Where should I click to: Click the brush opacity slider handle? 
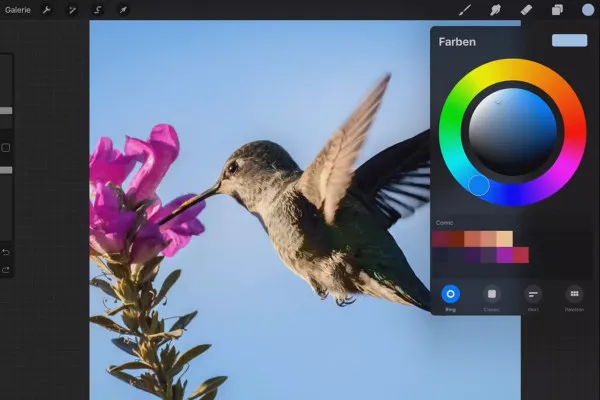click(6, 170)
